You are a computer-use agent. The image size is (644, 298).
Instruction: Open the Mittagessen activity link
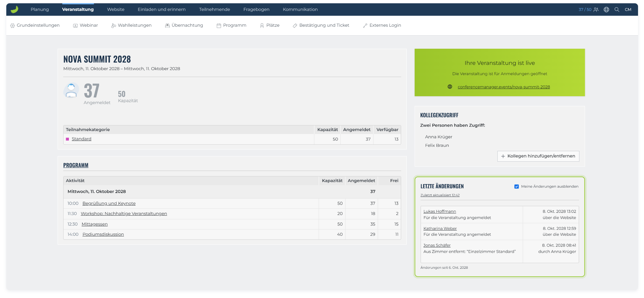tap(95, 224)
